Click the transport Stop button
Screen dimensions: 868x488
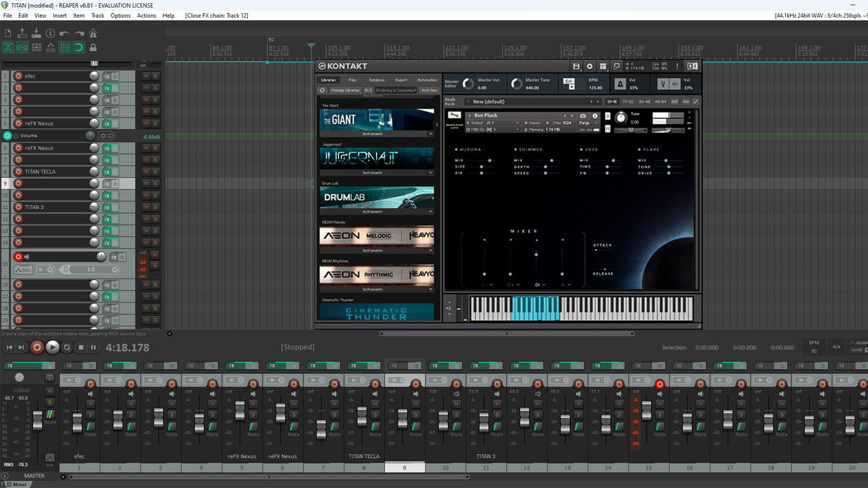[x=81, y=348]
